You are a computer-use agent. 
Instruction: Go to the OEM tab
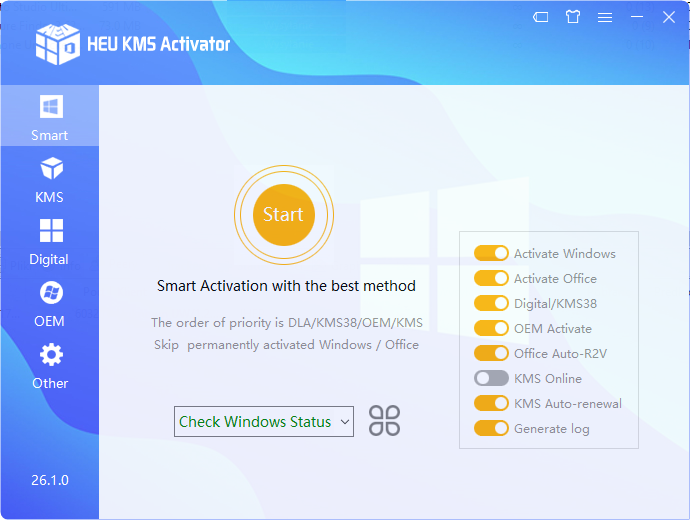(x=50, y=304)
